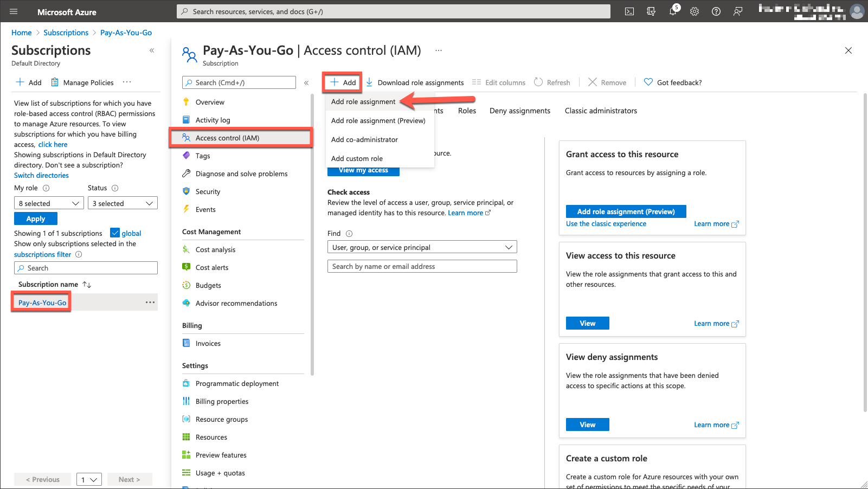Click View under View deny assignments
The image size is (868, 489).
click(x=588, y=424)
